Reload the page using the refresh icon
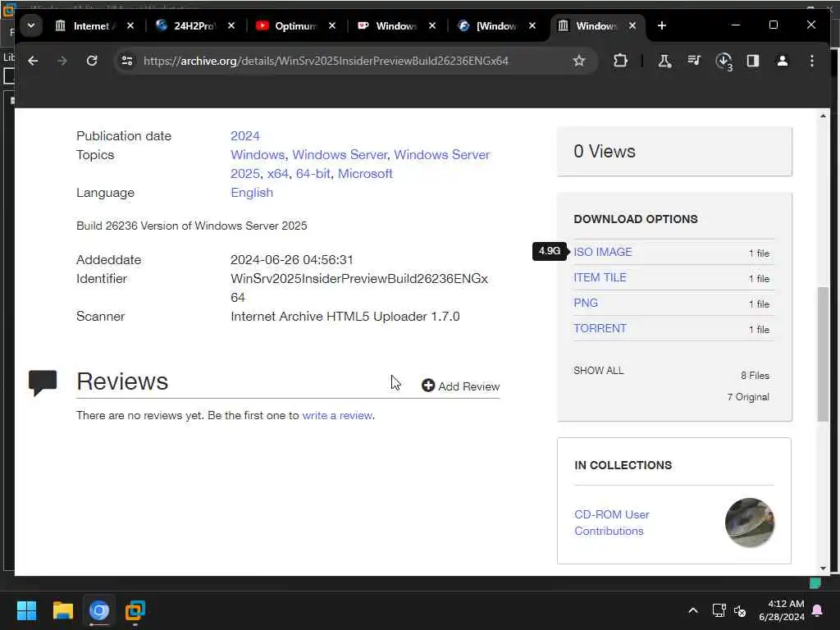 click(x=92, y=61)
